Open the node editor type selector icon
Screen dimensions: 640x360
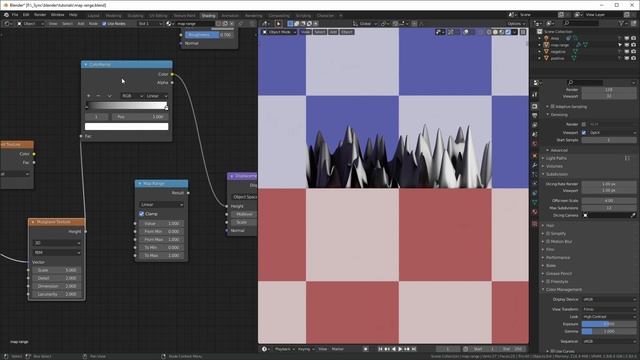pos(7,24)
